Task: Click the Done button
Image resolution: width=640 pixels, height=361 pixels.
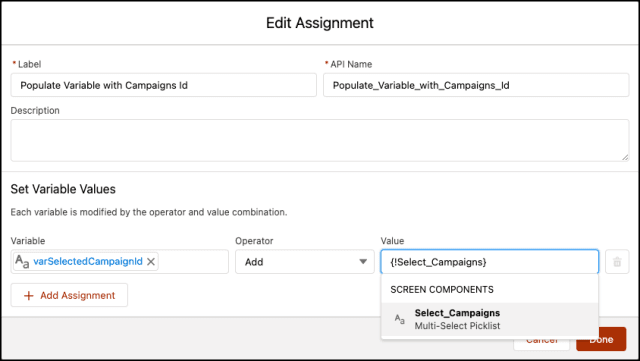Action: point(601,339)
